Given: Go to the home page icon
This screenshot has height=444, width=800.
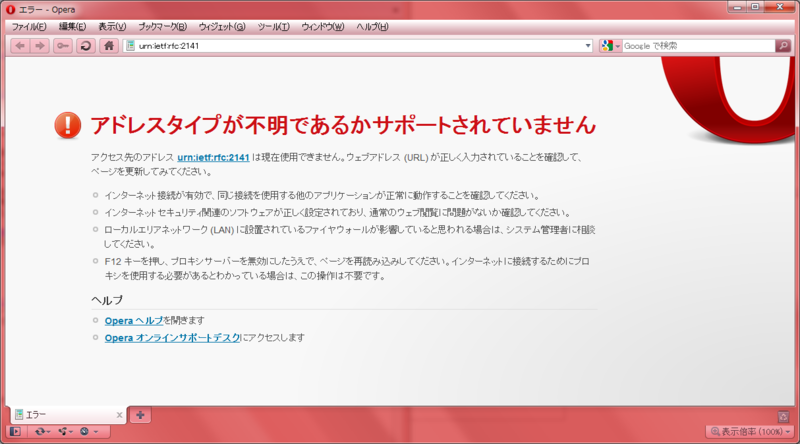Looking at the screenshot, I should coord(109,46).
